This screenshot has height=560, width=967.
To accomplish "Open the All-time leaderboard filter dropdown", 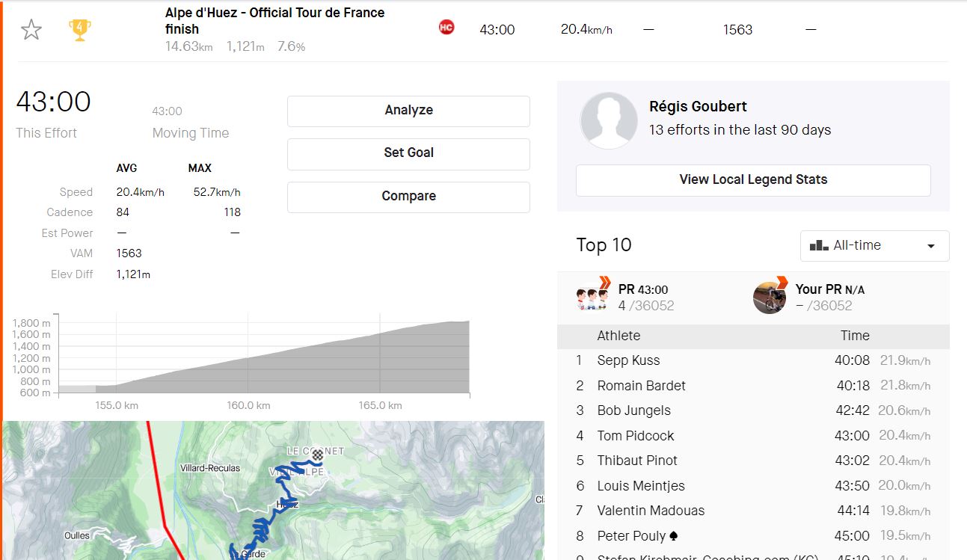I will (874, 246).
